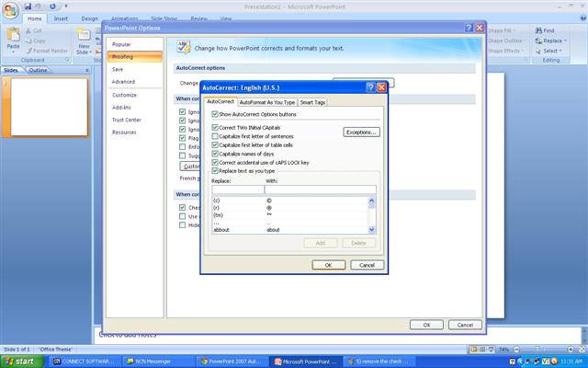Open Customize Quick Access Toolbar arrow

click(65, 6)
